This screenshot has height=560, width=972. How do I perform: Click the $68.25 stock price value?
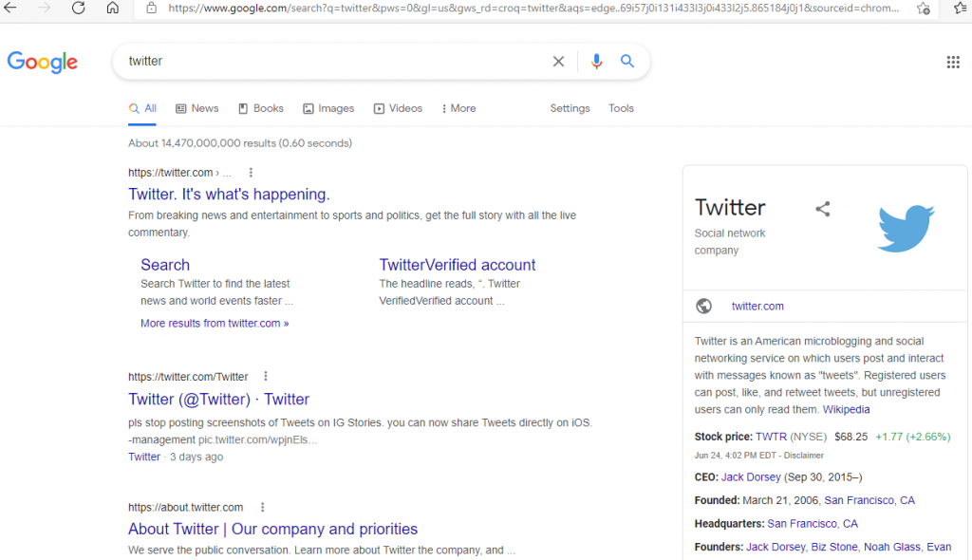tap(851, 437)
